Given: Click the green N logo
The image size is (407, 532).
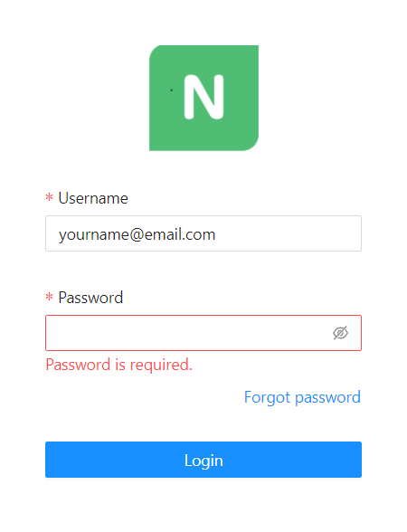Looking at the screenshot, I should click(203, 98).
